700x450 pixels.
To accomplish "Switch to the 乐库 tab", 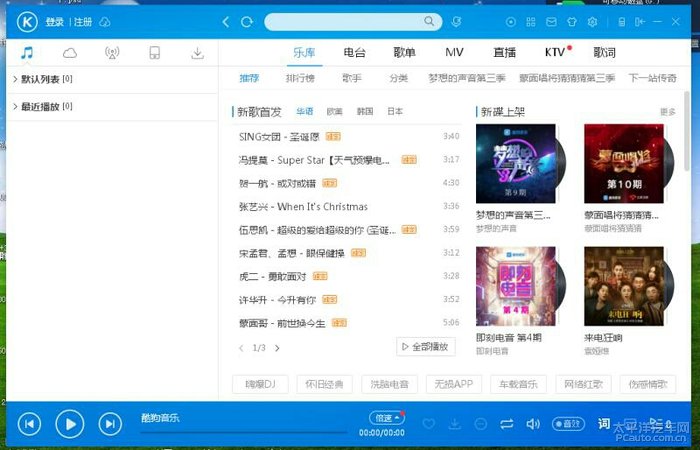I will tap(304, 53).
